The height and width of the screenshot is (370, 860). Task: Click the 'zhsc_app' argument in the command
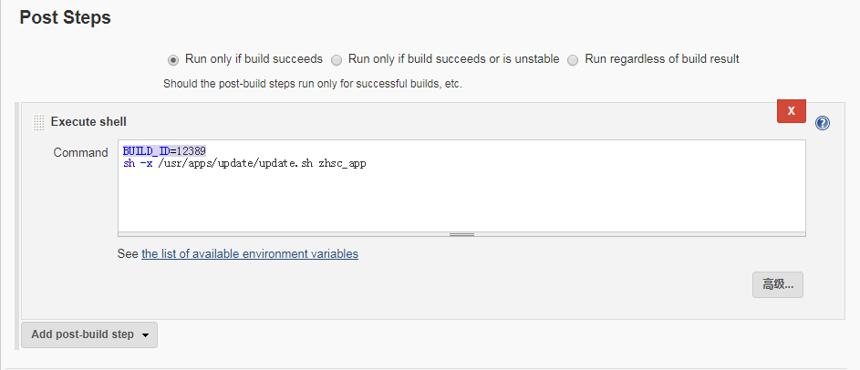pos(342,163)
